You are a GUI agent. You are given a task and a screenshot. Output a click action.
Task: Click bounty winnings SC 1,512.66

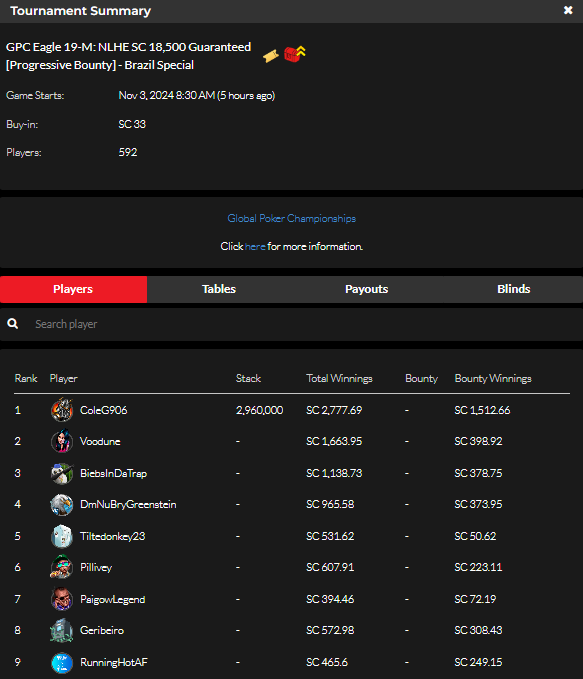[x=483, y=410]
